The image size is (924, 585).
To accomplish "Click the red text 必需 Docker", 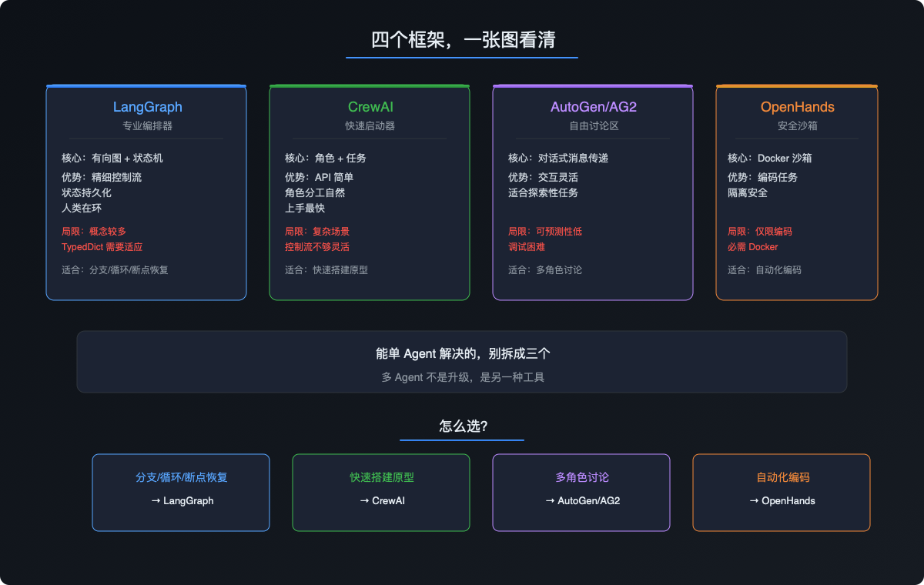I will coord(753,247).
